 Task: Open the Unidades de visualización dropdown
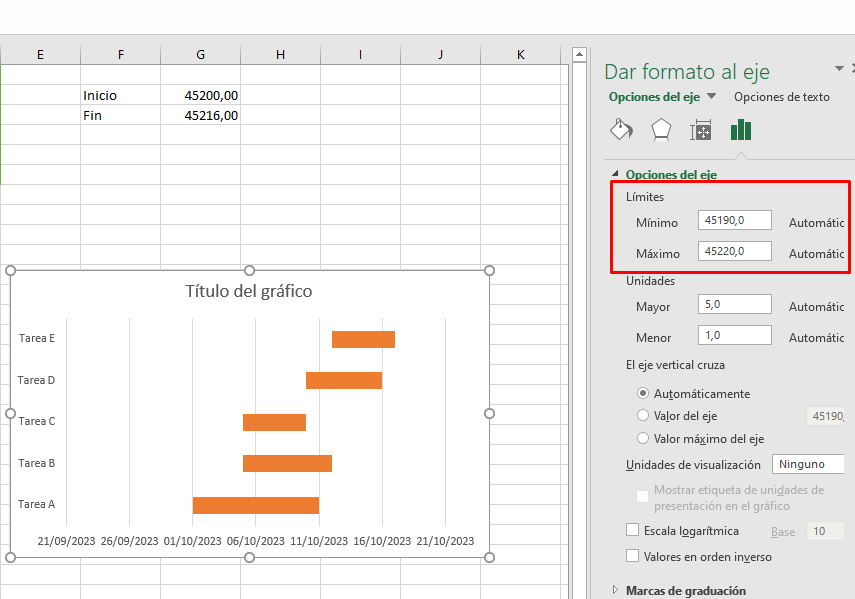808,464
